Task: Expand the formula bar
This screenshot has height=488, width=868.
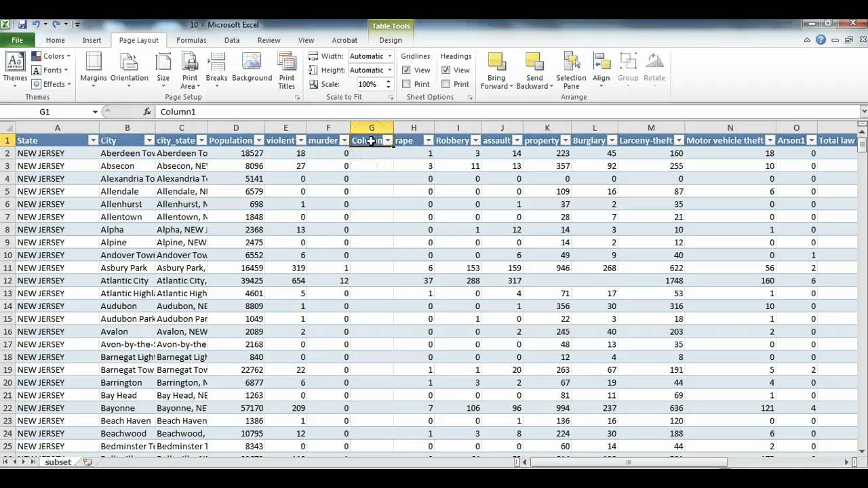Action: coord(863,112)
